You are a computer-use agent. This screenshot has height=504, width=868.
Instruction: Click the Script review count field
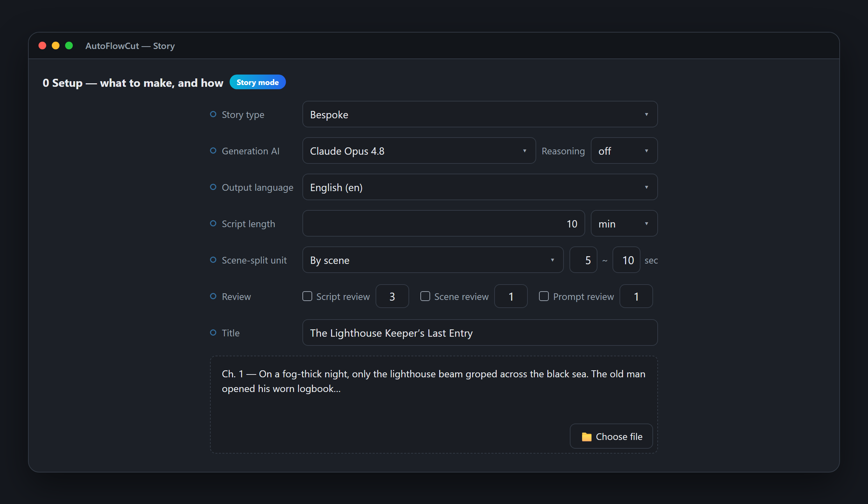click(x=392, y=296)
